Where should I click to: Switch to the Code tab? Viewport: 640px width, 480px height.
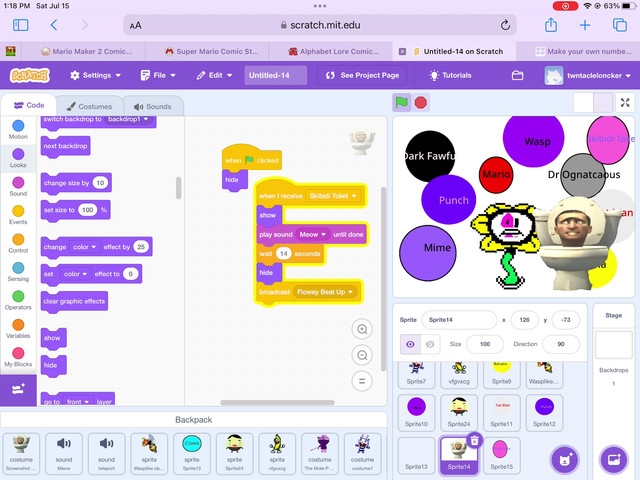click(x=29, y=105)
